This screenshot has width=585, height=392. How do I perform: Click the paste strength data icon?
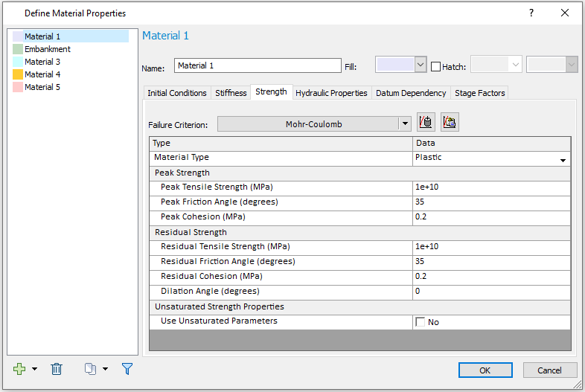tap(450, 122)
